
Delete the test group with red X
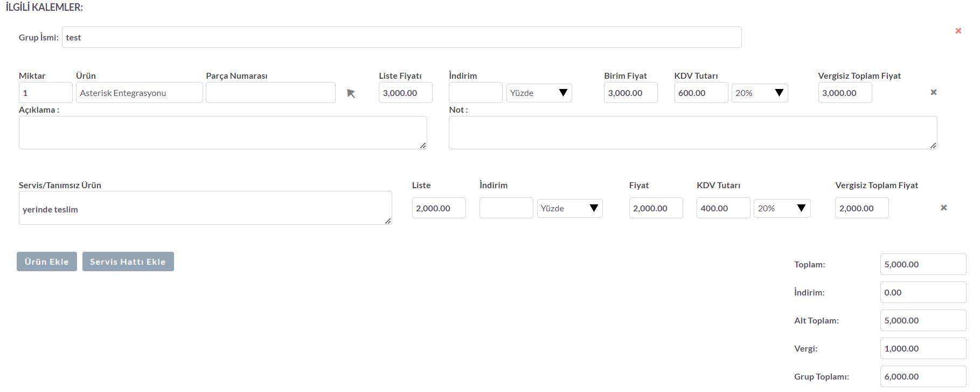(x=958, y=31)
